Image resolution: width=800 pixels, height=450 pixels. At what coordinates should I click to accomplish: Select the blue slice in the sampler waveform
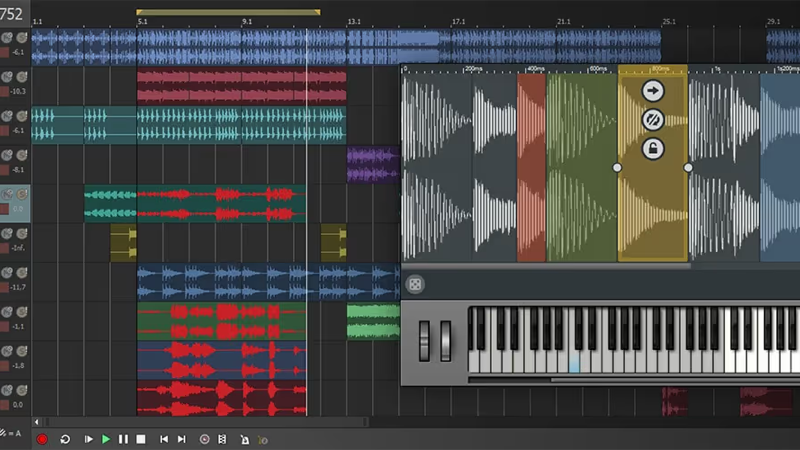click(x=780, y=167)
